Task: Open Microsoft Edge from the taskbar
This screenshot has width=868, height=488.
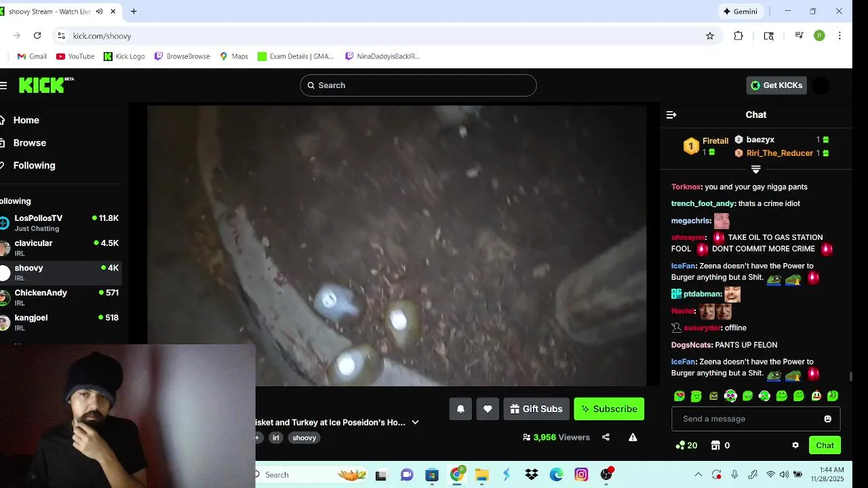Action: point(556,474)
